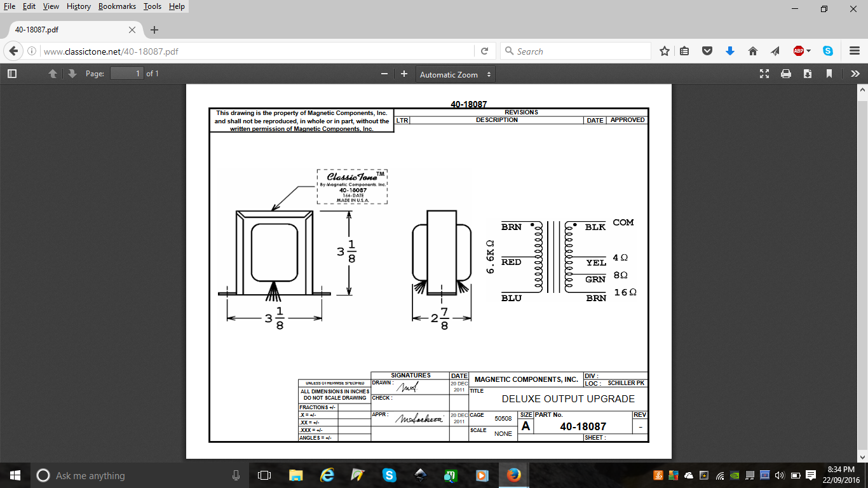Open the Windows Start menu
This screenshot has height=488, width=868.
pos(15,475)
